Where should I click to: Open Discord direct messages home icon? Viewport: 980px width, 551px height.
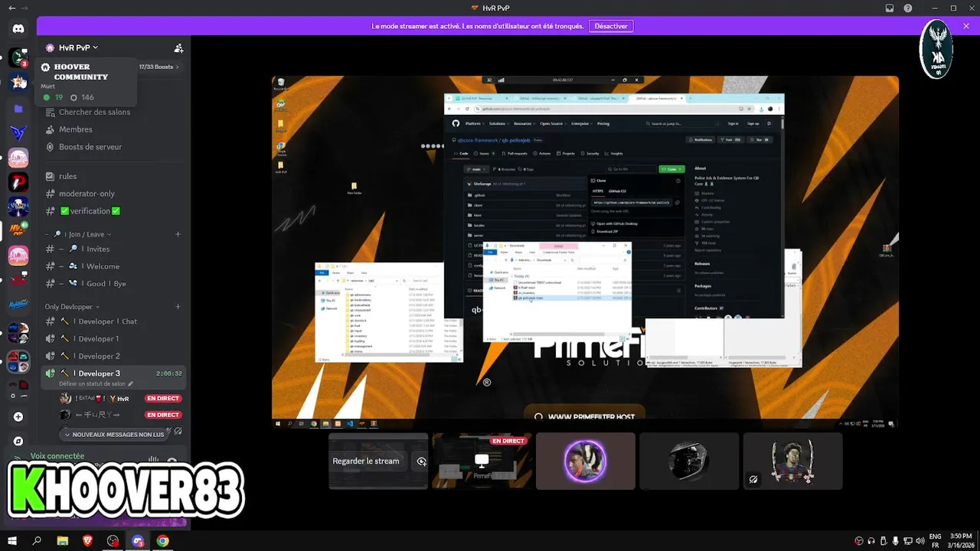click(x=18, y=28)
